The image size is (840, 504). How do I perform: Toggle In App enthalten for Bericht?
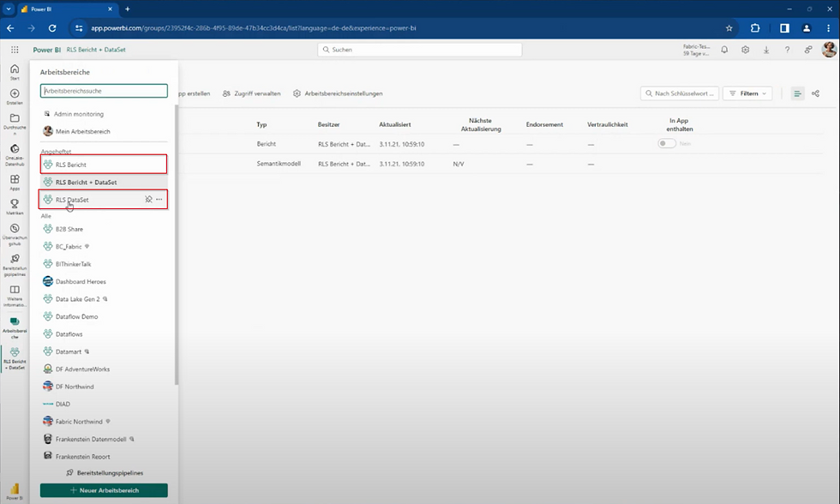(x=667, y=143)
